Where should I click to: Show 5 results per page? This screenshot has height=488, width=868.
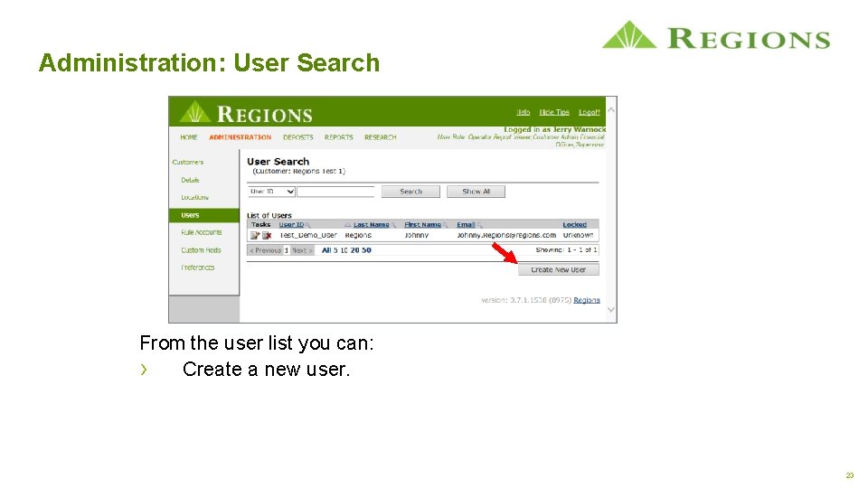point(335,250)
